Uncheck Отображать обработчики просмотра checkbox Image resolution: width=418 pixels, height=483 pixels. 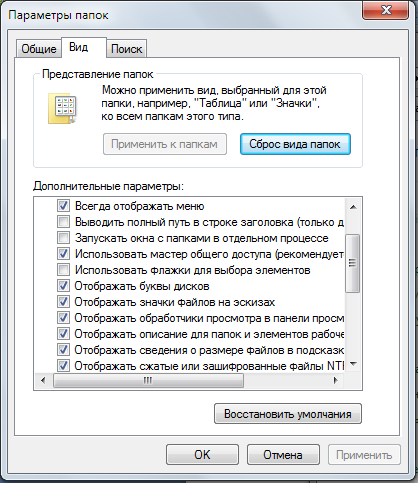[63, 318]
